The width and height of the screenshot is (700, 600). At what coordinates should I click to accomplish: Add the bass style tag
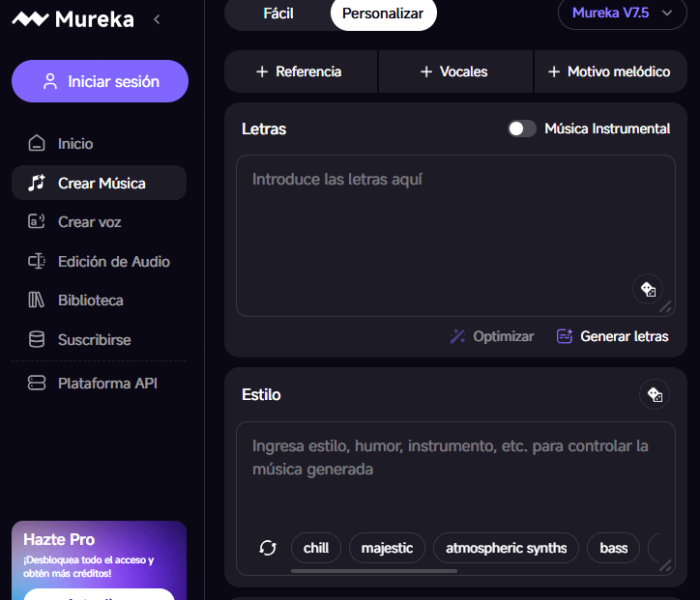613,548
